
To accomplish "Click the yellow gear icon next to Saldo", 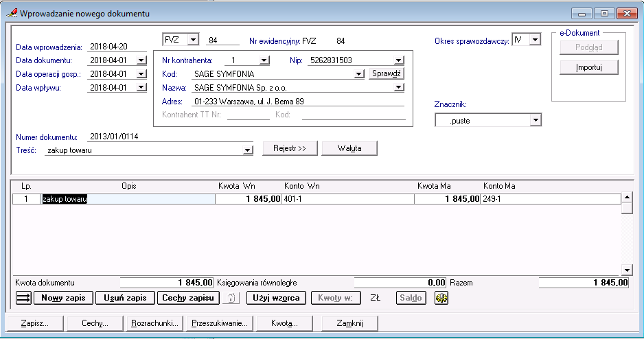I will click(441, 299).
